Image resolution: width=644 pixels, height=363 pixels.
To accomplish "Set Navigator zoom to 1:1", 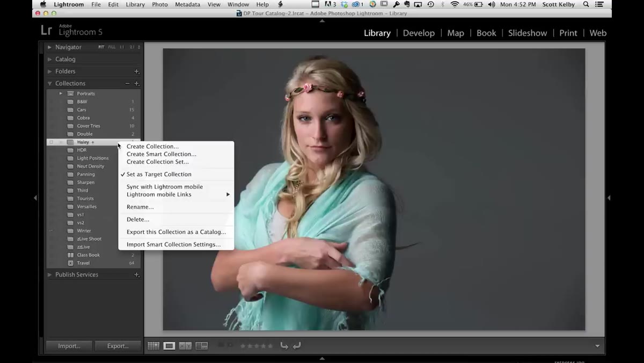I will (122, 47).
